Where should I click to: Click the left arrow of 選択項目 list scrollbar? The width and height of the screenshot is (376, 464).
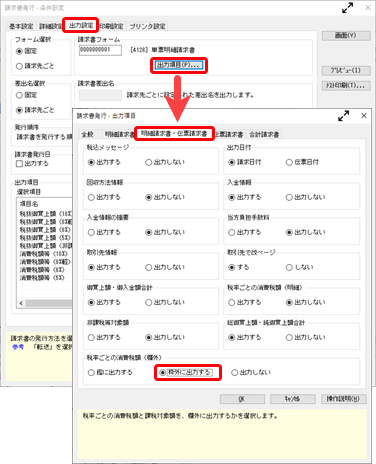(21, 303)
